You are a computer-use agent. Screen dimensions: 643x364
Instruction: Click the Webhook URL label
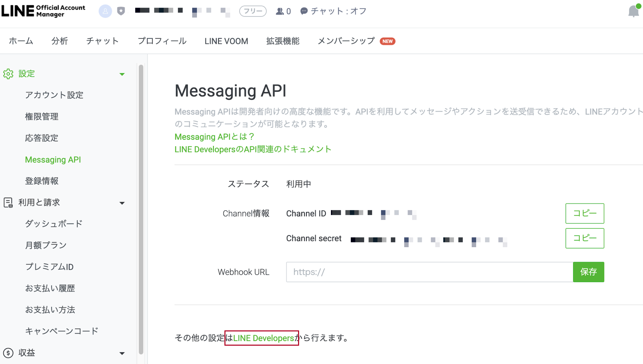tap(243, 272)
